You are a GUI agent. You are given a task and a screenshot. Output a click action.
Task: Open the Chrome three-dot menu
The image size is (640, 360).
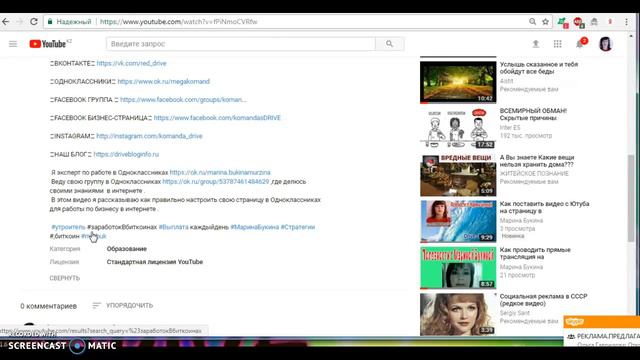pyautogui.click(x=627, y=22)
